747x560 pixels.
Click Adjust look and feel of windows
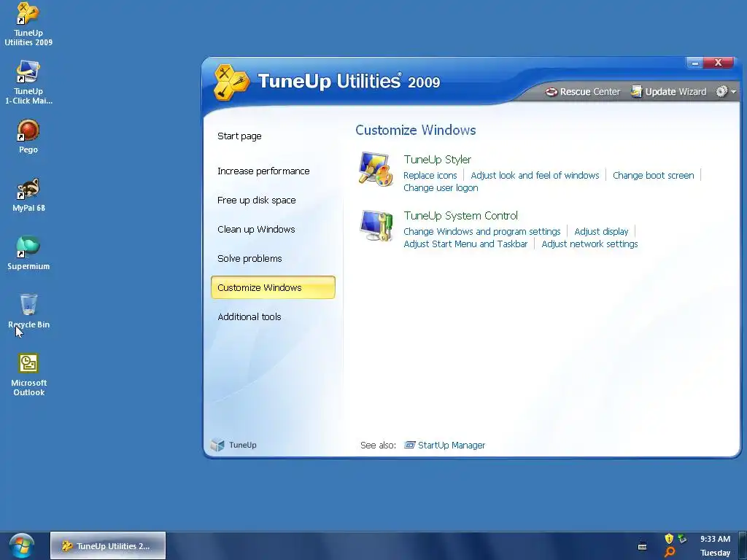(535, 175)
